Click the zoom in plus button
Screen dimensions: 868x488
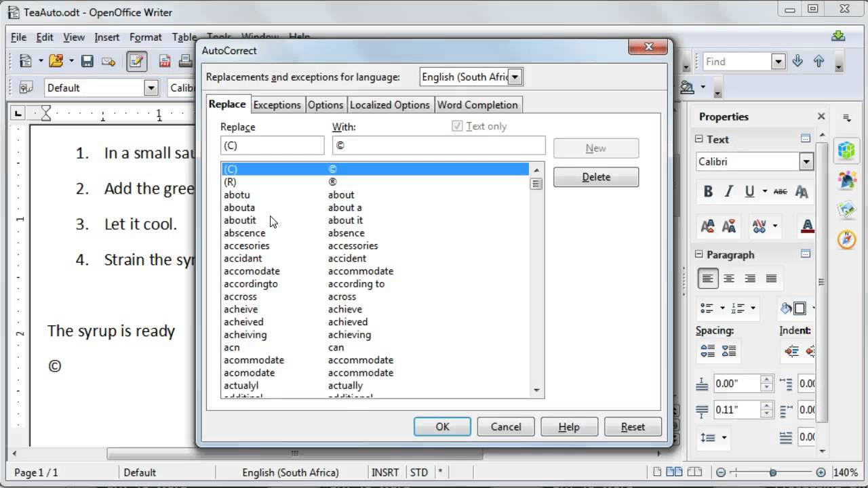[x=821, y=472]
